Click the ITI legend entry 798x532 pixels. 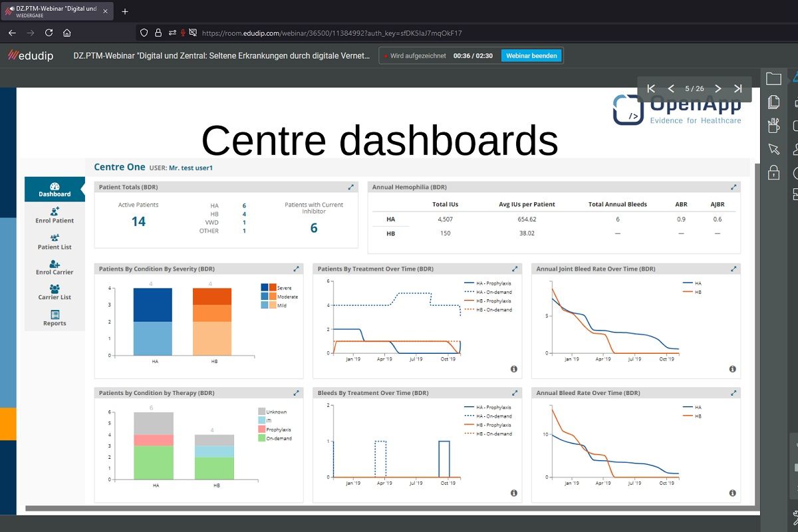tap(264, 420)
